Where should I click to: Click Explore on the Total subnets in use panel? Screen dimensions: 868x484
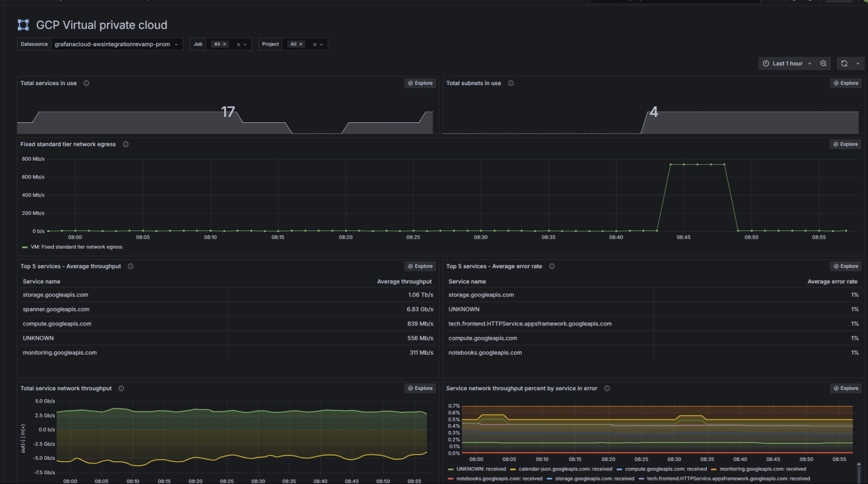[x=845, y=83]
